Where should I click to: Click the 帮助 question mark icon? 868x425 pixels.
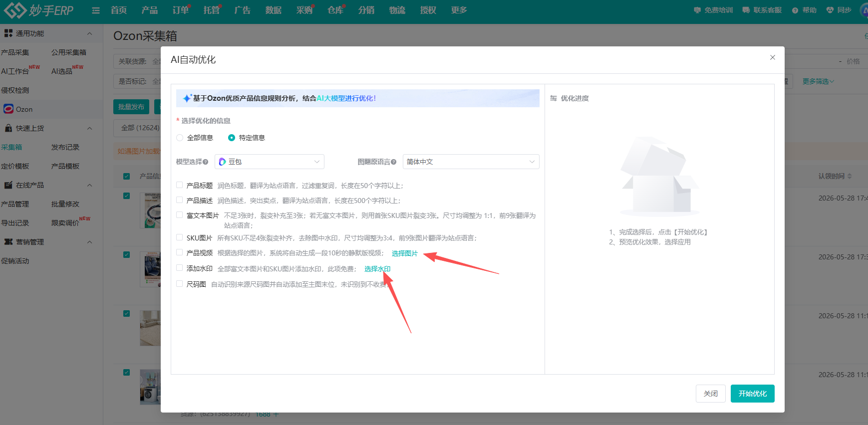(x=795, y=10)
